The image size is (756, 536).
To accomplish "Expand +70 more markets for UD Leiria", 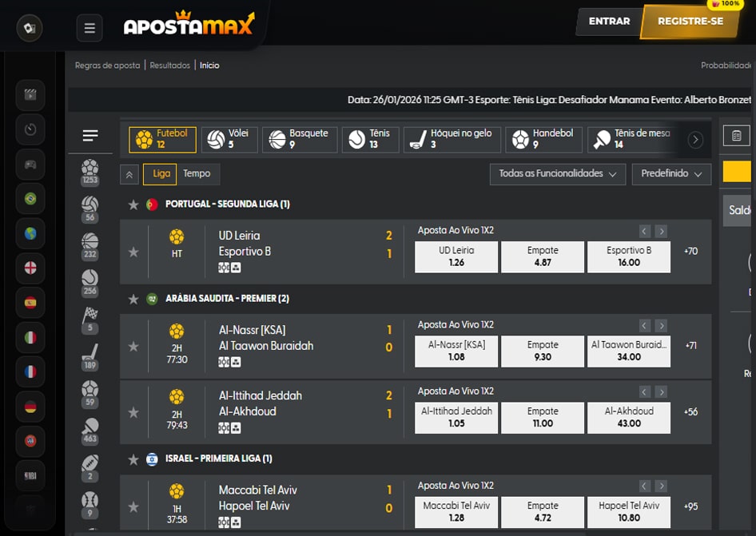I will point(690,251).
